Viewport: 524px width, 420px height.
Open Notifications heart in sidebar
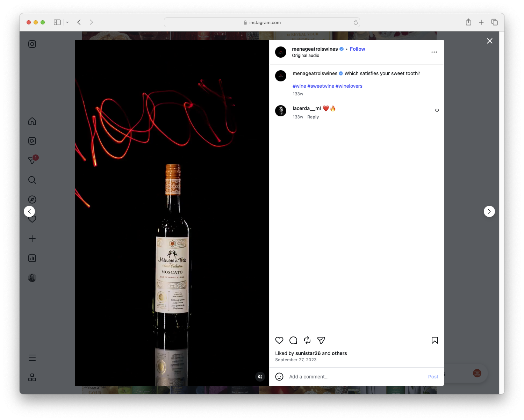pos(32,219)
